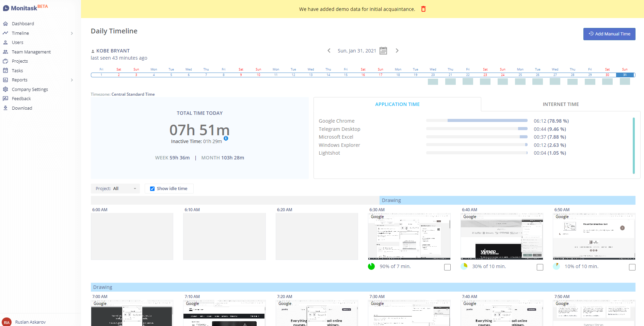This screenshot has width=644, height=326.
Task: Go to previous day with left arrow
Action: coord(329,51)
